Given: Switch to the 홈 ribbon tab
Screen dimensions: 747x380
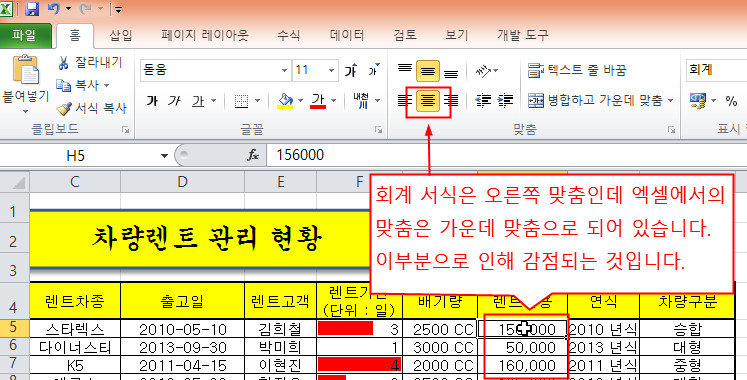Looking at the screenshot, I should [75, 35].
